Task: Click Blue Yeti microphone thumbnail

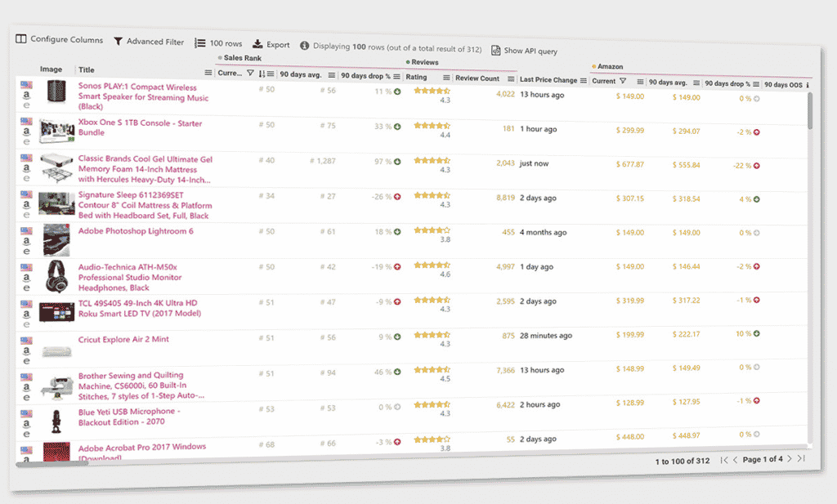Action: (x=56, y=421)
